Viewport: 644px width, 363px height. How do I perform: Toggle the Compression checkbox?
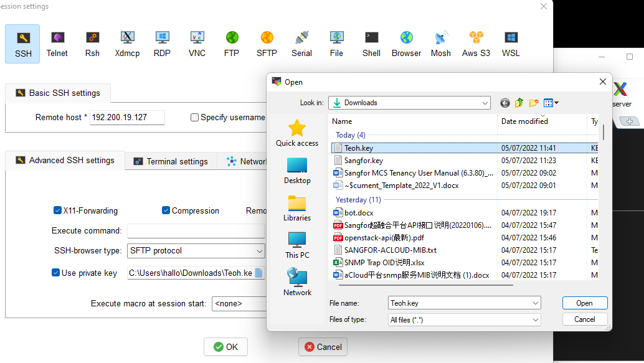click(166, 210)
